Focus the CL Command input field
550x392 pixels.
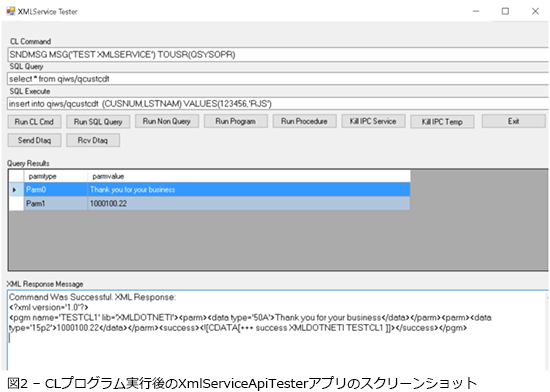[x=278, y=54]
